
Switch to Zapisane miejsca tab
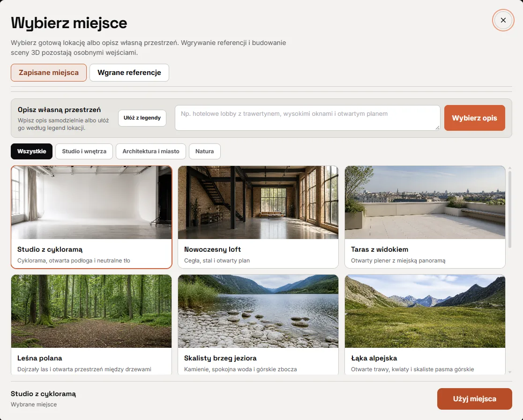49,73
